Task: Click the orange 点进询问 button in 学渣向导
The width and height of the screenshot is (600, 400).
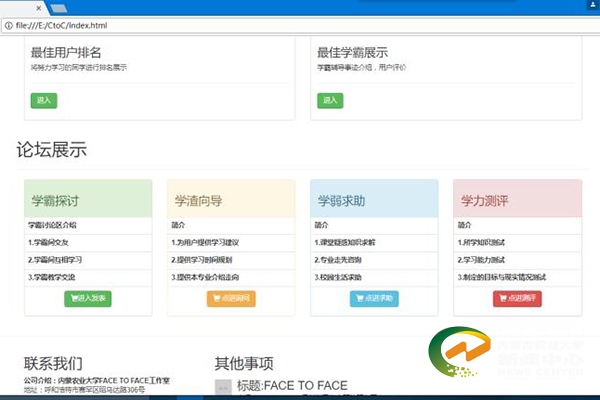Action: tap(231, 298)
